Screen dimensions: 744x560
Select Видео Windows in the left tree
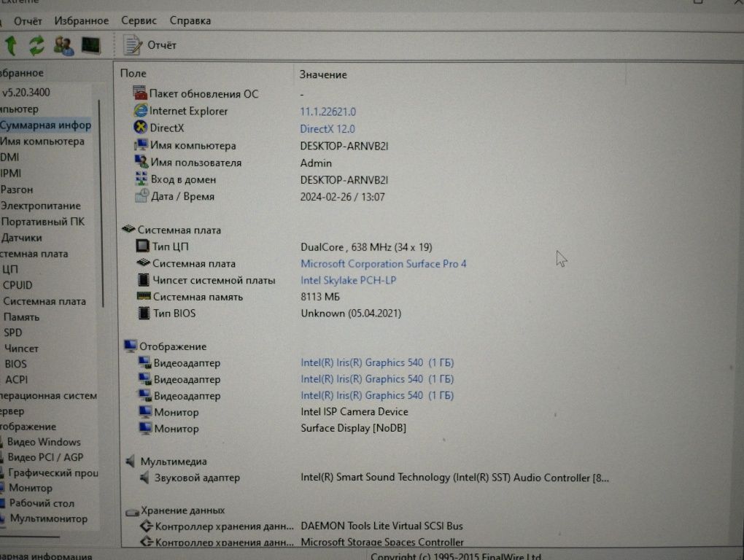[x=44, y=442]
